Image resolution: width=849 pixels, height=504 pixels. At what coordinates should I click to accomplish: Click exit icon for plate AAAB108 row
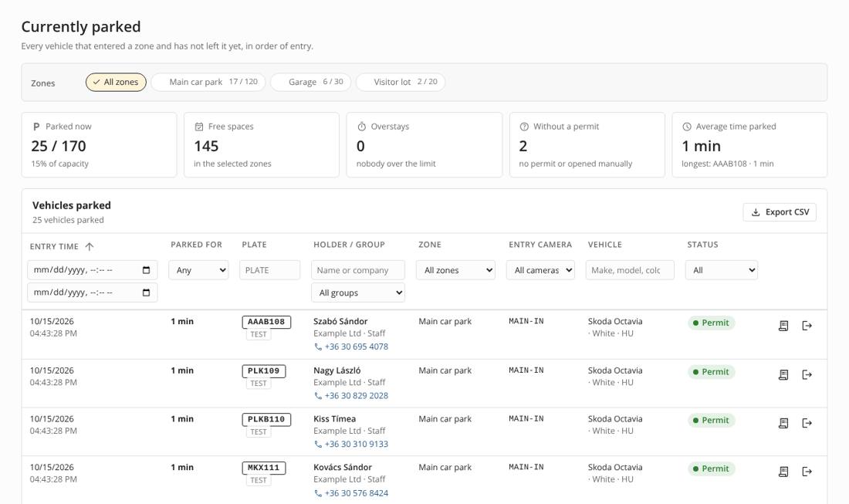tap(807, 326)
